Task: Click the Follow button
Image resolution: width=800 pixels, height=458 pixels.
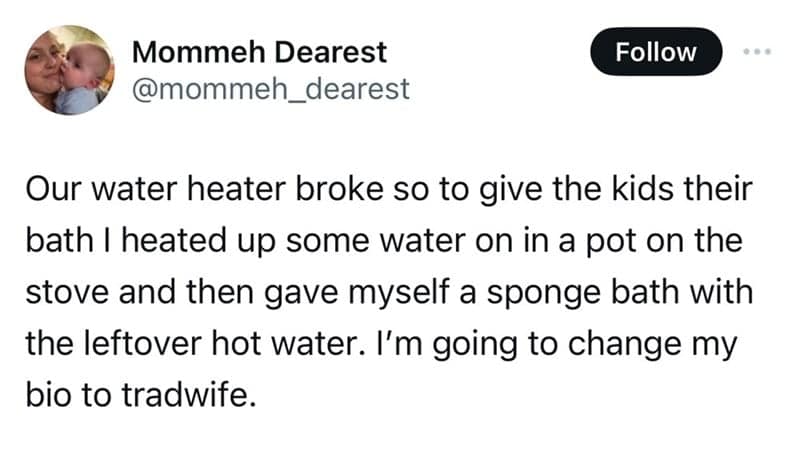Action: coord(656,51)
